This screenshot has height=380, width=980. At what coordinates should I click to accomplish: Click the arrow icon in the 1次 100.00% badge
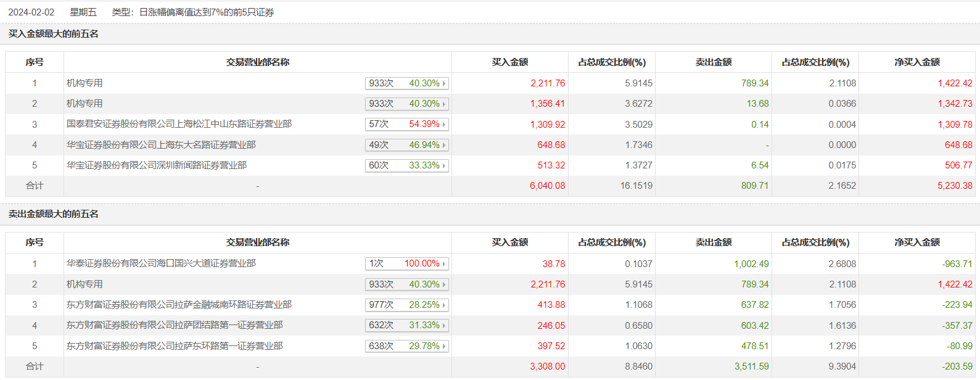[444, 264]
